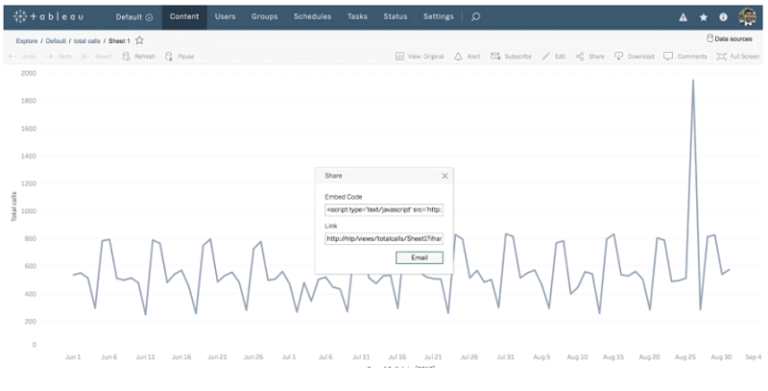Open the Groups tab
Viewport: 768px width, 391px height.
(x=264, y=17)
